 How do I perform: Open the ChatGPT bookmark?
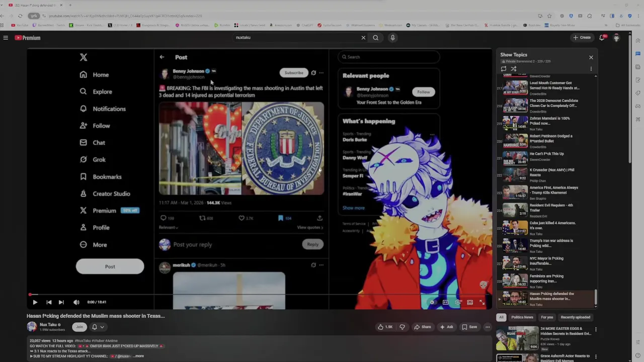(304, 25)
